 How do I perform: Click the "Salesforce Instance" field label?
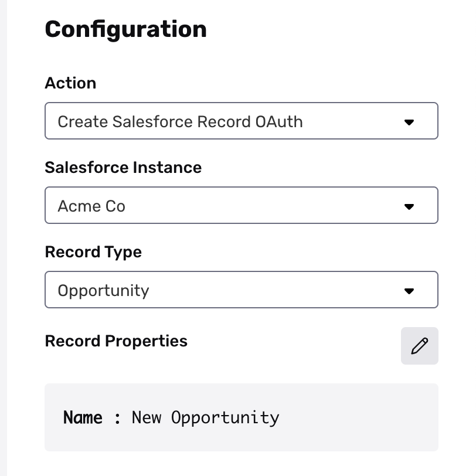(123, 168)
